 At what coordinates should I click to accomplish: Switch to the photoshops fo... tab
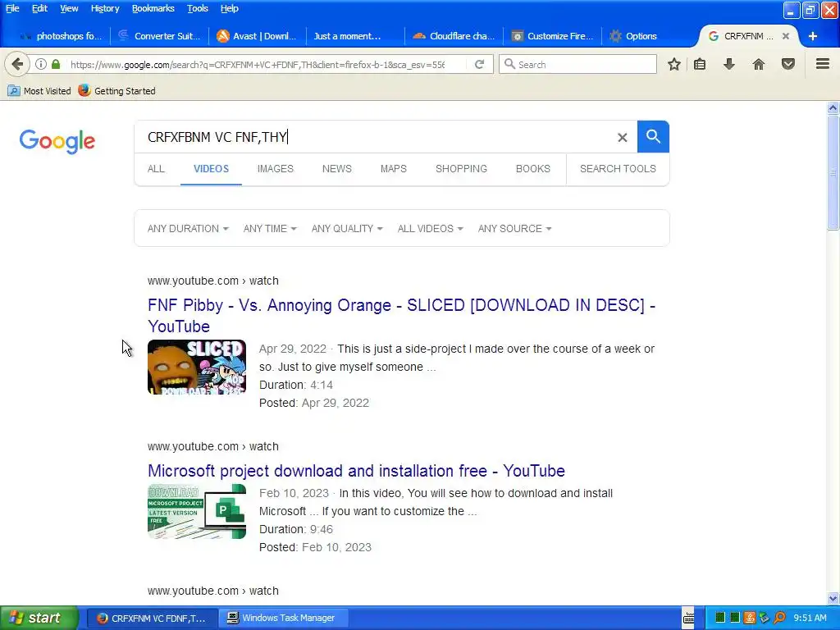coord(60,36)
